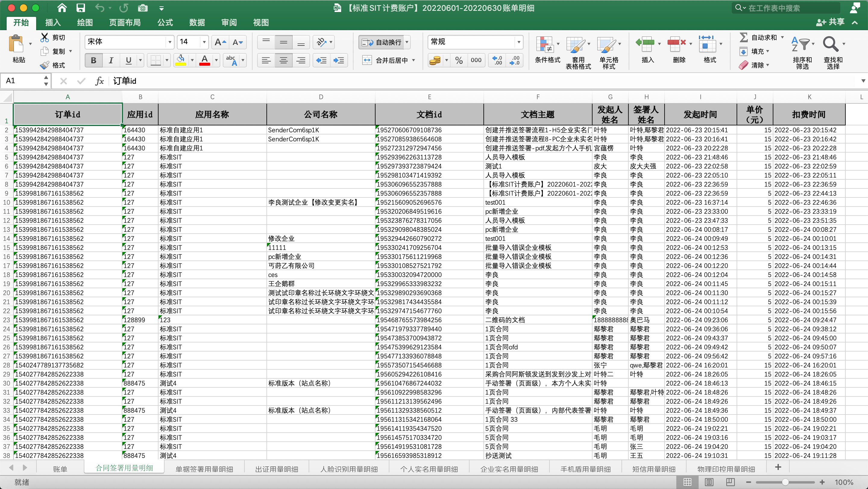Apply thousands separator format
This screenshot has width=868, height=489.
coord(476,60)
